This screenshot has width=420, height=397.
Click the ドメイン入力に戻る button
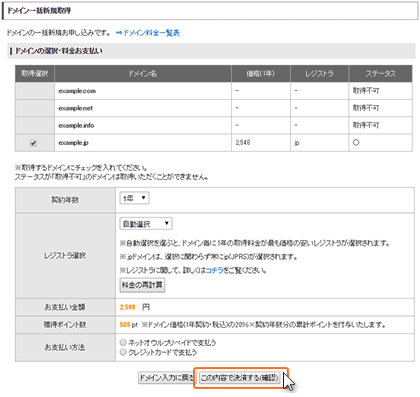[166, 378]
